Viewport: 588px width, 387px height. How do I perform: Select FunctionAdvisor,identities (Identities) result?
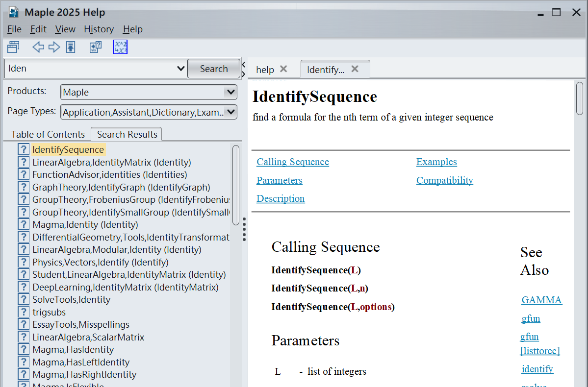110,174
